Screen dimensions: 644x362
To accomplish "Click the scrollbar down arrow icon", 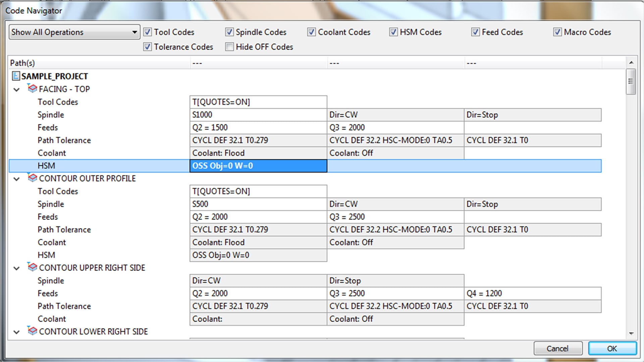I will (x=631, y=334).
